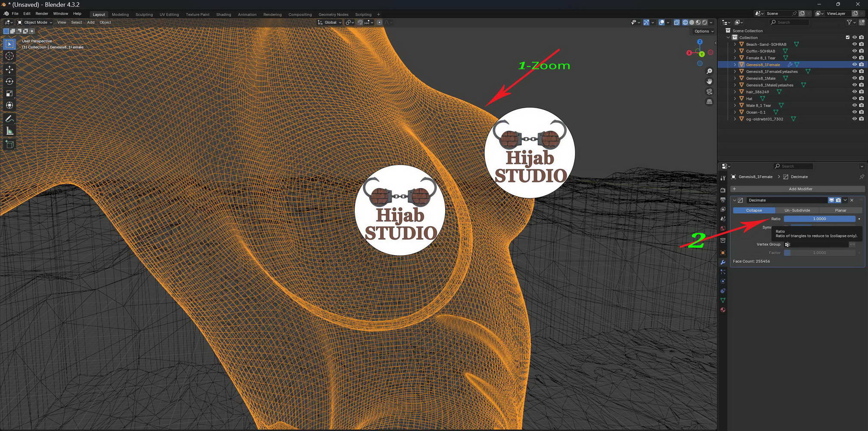Image resolution: width=868 pixels, height=431 pixels.
Task: Toggle proportional editing in header
Action: point(379,22)
